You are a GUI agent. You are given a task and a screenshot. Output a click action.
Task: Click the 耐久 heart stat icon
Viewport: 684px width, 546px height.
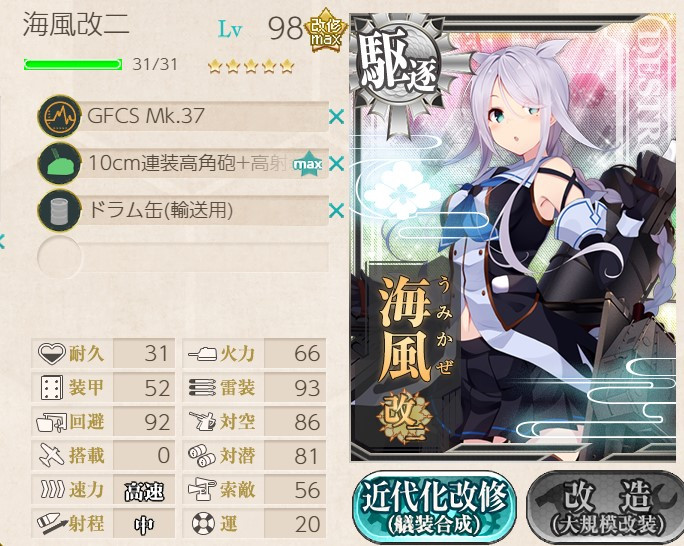(x=51, y=353)
